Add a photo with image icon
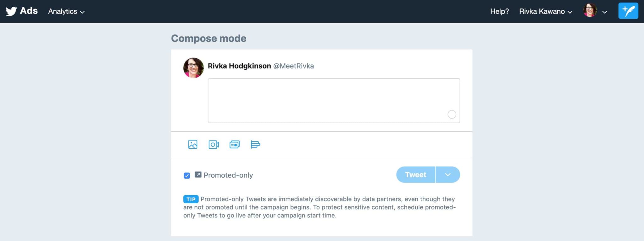This screenshot has width=644, height=241. coord(193,145)
